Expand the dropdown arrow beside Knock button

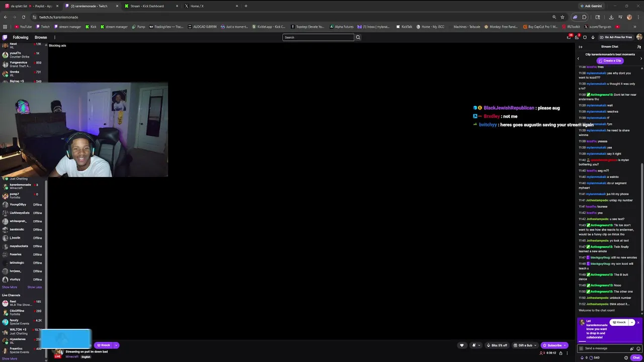click(x=116, y=345)
